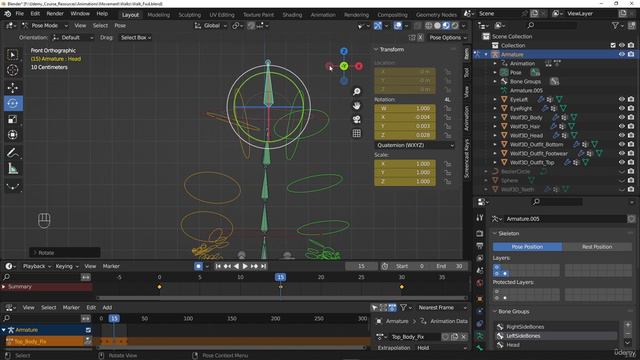This screenshot has width=640, height=360.
Task: Toggle Armature channel checkbox in NLA editor
Action: (x=88, y=330)
